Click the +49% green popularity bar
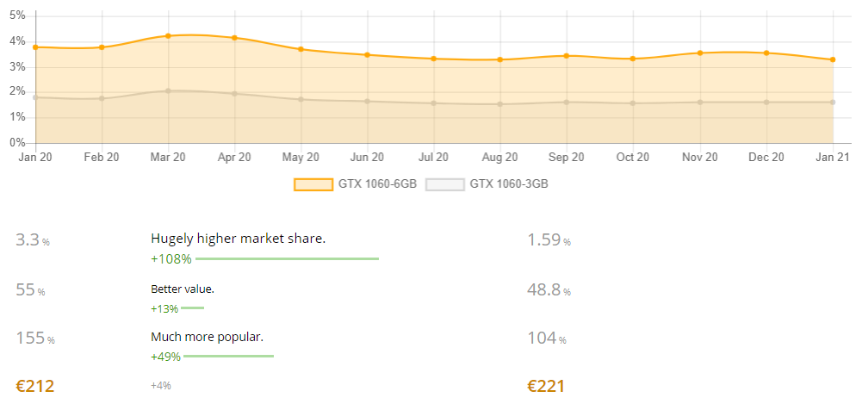The width and height of the screenshot is (868, 410). (229, 357)
